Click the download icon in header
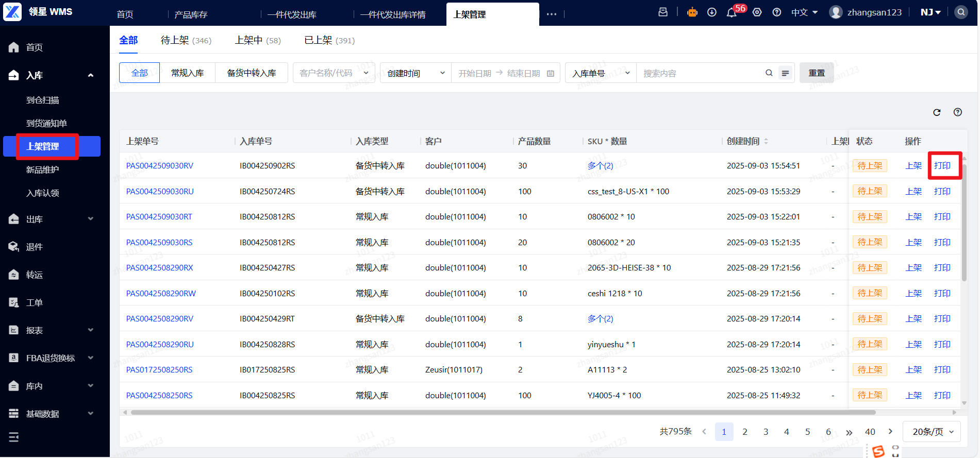 (712, 12)
